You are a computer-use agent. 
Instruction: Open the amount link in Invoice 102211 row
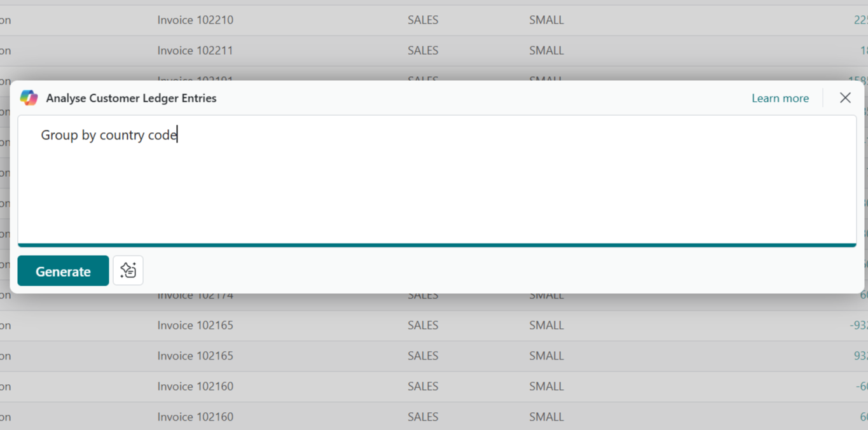863,51
